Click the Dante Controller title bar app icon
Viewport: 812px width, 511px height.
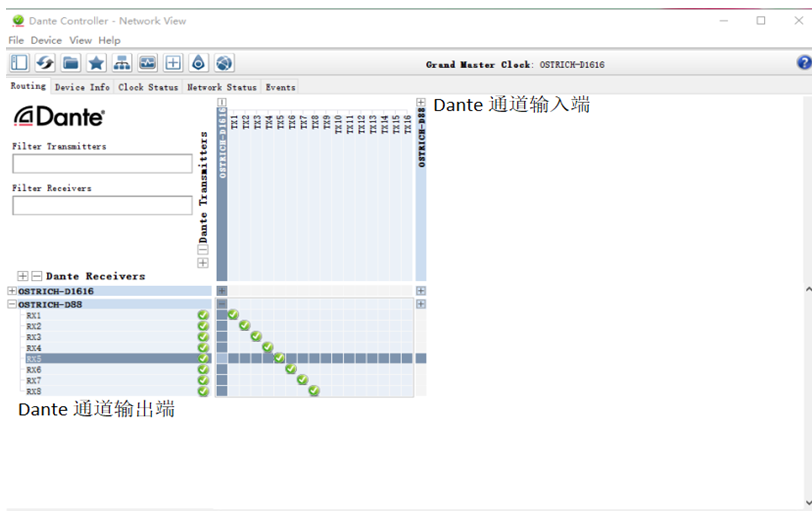(18, 21)
